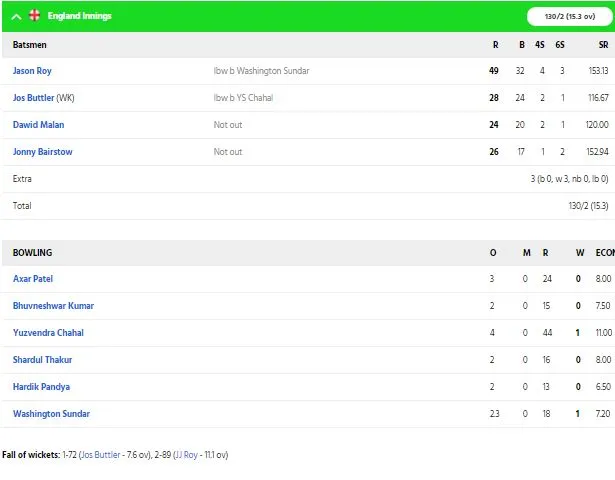Click the Washington Sundar bowler link
The width and height of the screenshot is (615, 480).
point(51,414)
